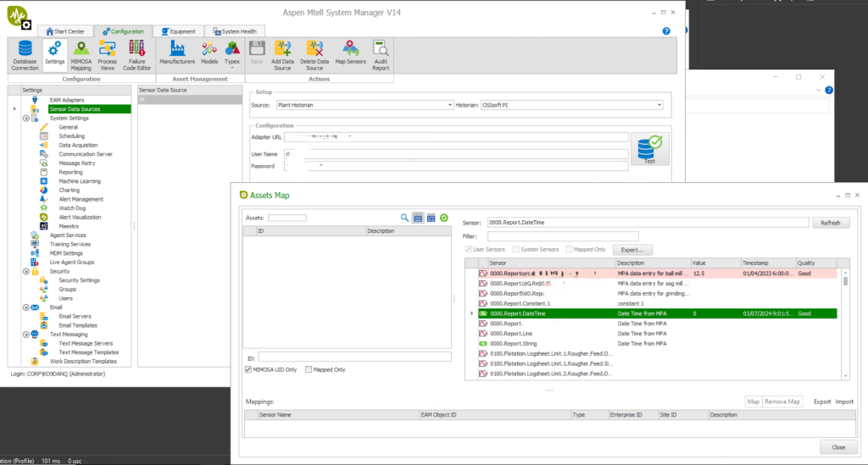
Task: Switch to the Start Center tab
Action: pos(65,31)
